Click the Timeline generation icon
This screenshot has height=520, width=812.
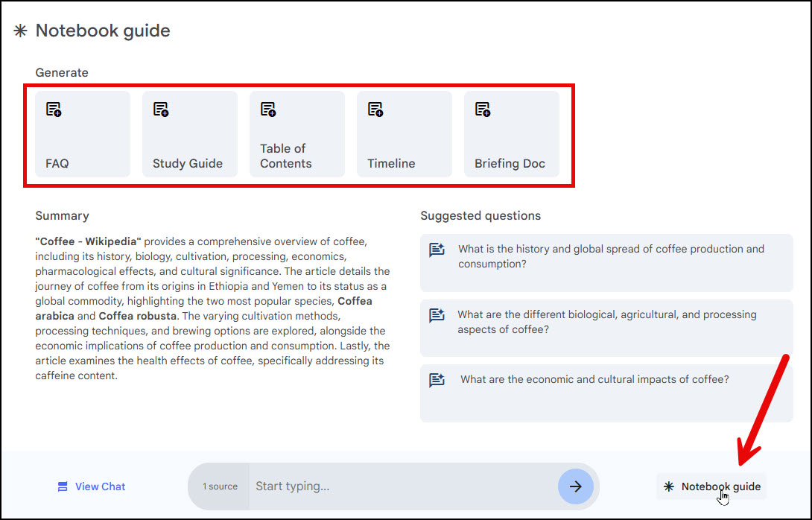click(375, 108)
